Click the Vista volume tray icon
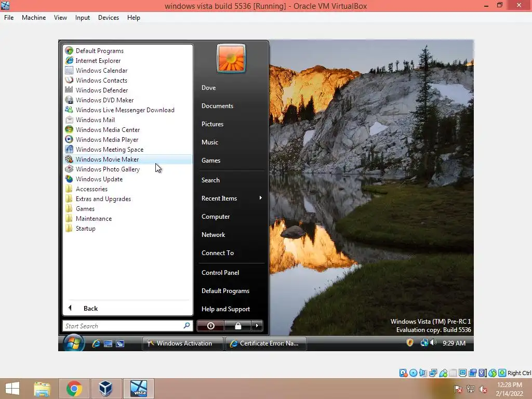This screenshot has width=532, height=399. pyautogui.click(x=433, y=343)
